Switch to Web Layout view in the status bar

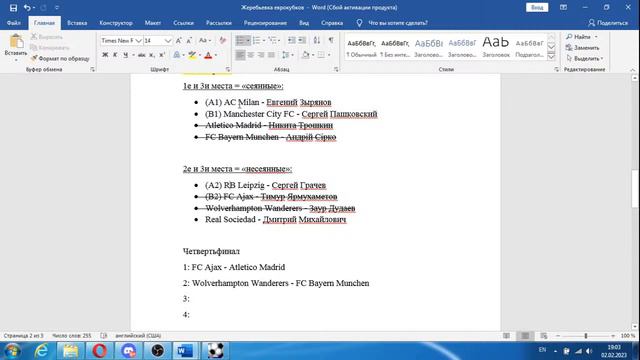coord(544,336)
